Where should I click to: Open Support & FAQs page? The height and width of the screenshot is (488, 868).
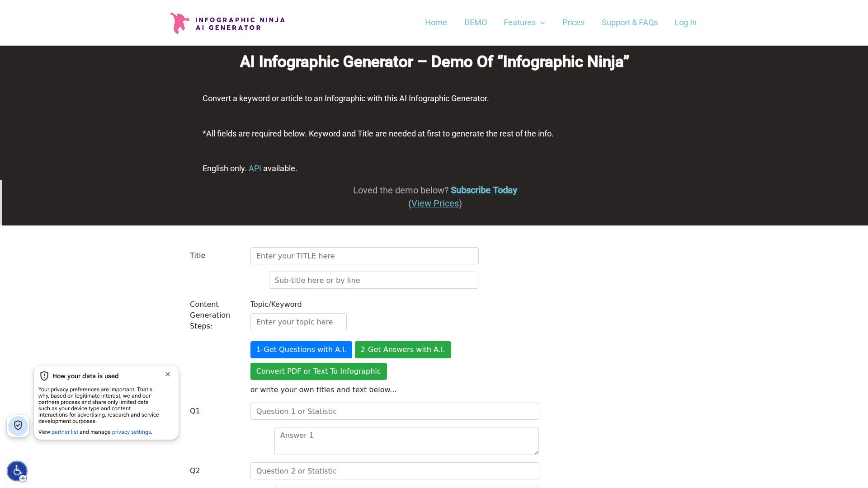629,23
